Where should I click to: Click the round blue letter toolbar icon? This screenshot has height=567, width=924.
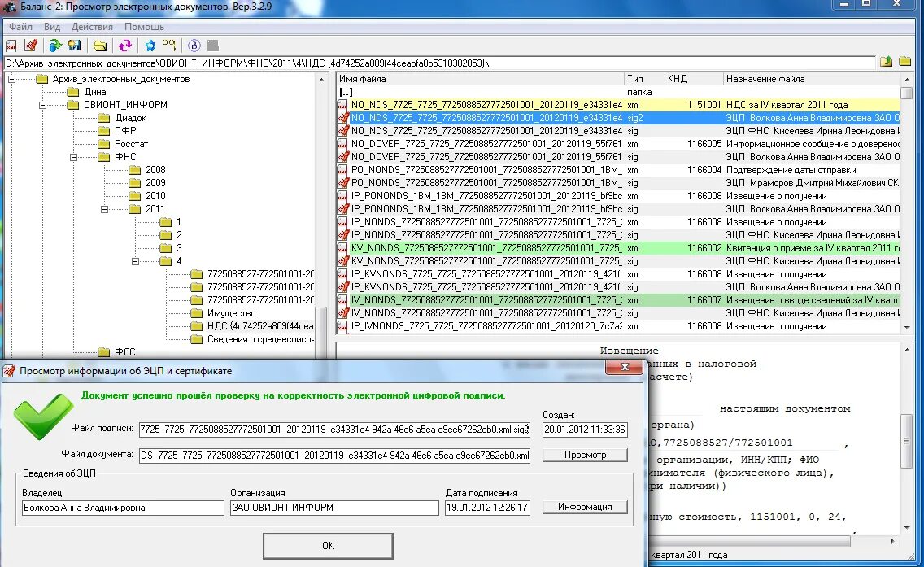(x=194, y=46)
